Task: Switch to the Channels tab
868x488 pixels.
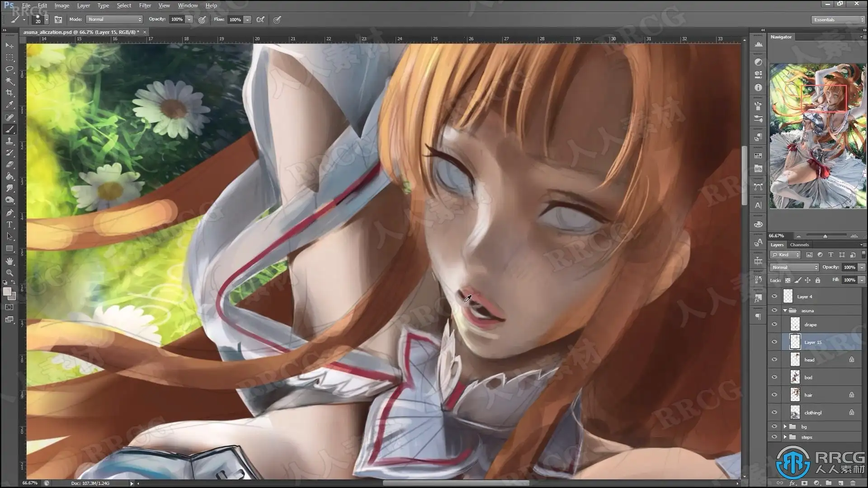Action: point(799,245)
